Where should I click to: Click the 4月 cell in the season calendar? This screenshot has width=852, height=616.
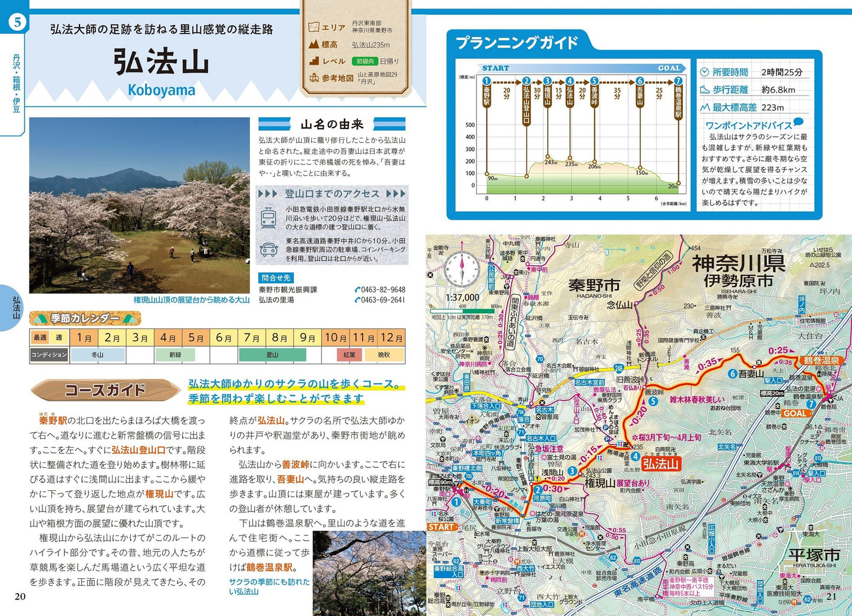tap(168, 338)
